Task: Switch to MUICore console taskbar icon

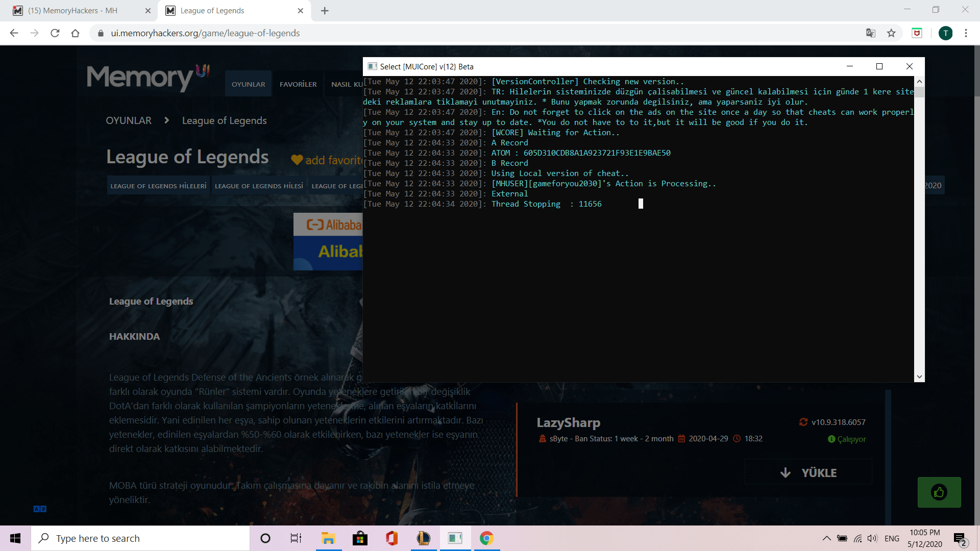Action: (455, 538)
